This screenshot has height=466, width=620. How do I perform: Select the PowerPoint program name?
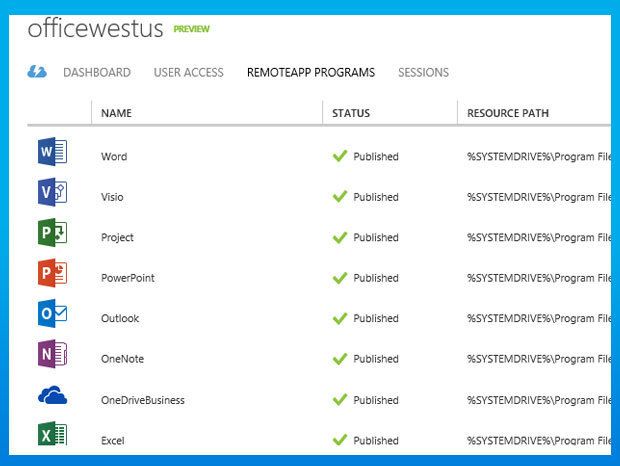[x=128, y=278]
